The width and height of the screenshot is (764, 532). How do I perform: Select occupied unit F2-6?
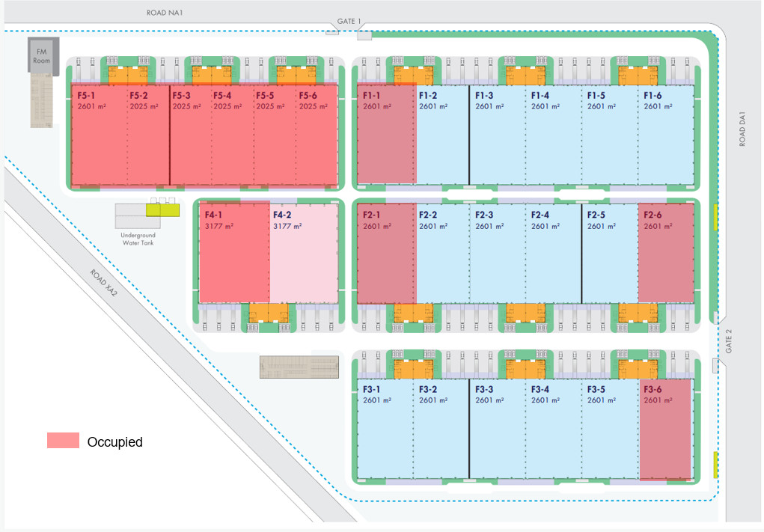click(666, 254)
